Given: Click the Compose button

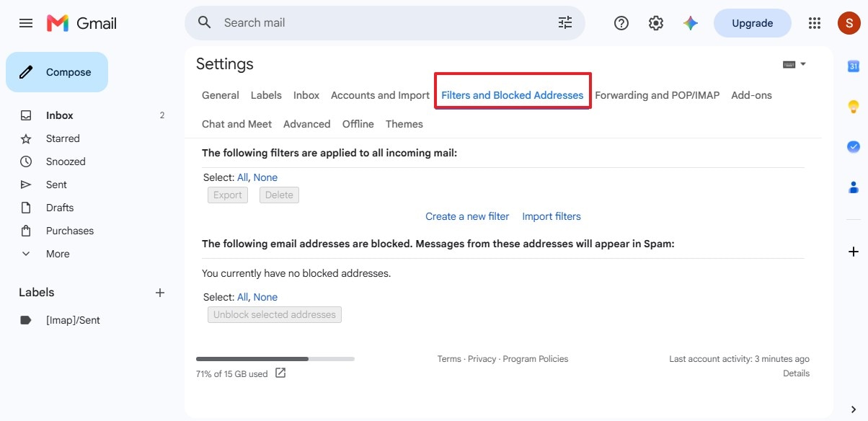Looking at the screenshot, I should tap(57, 72).
